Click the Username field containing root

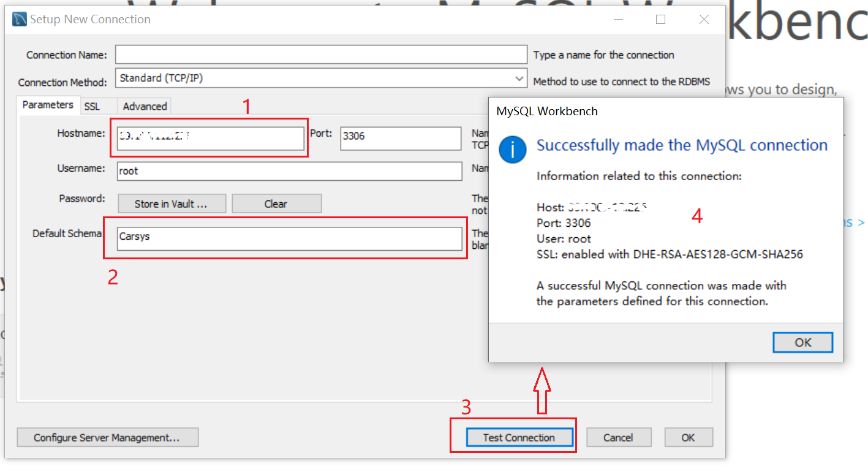coord(290,171)
